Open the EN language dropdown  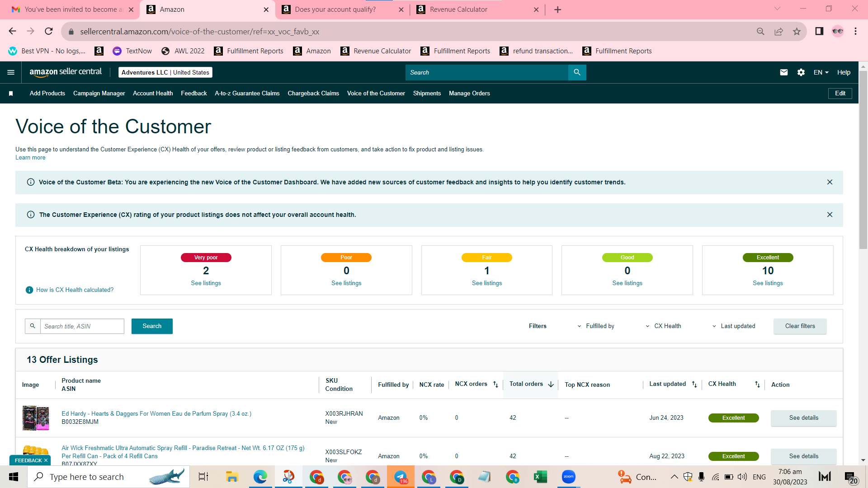(821, 72)
